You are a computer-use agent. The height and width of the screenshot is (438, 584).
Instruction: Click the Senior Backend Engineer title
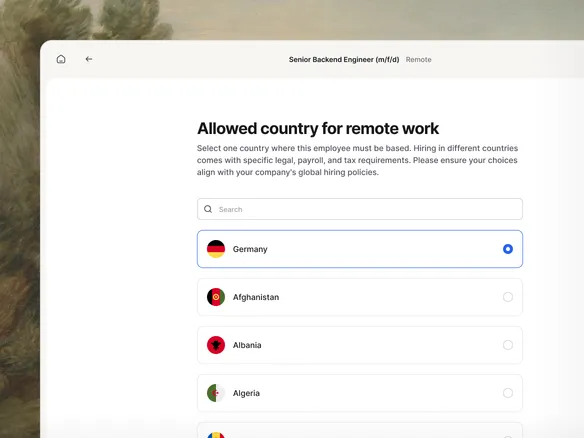(x=344, y=60)
